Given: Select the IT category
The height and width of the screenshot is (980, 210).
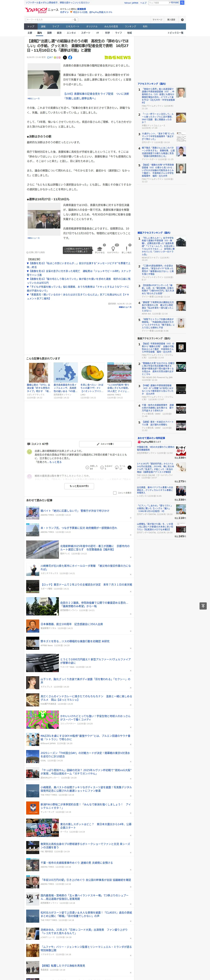Looking at the screenshot, I should [x=98, y=33].
